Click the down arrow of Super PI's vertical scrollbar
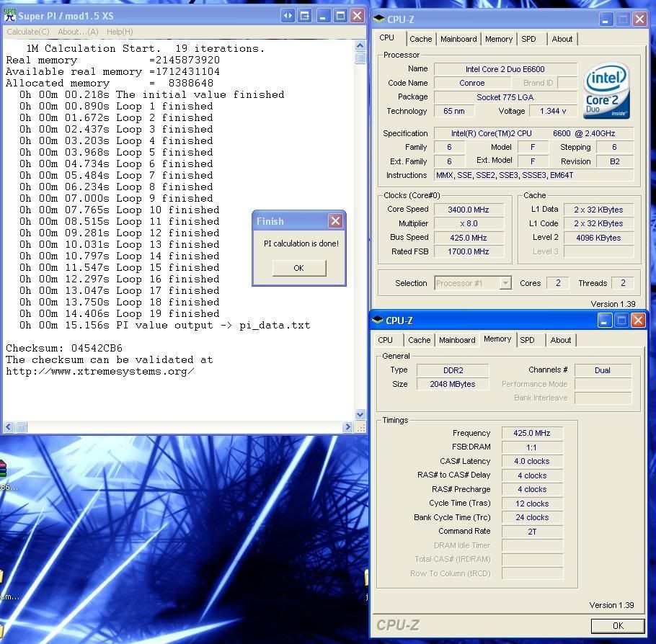The width and height of the screenshot is (656, 644). [x=360, y=415]
